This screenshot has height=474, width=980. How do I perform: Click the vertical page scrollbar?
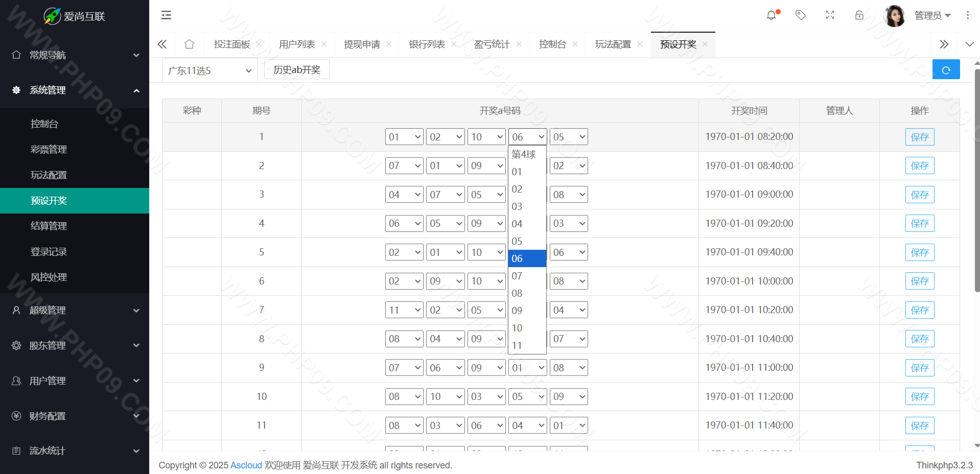tap(977, 179)
